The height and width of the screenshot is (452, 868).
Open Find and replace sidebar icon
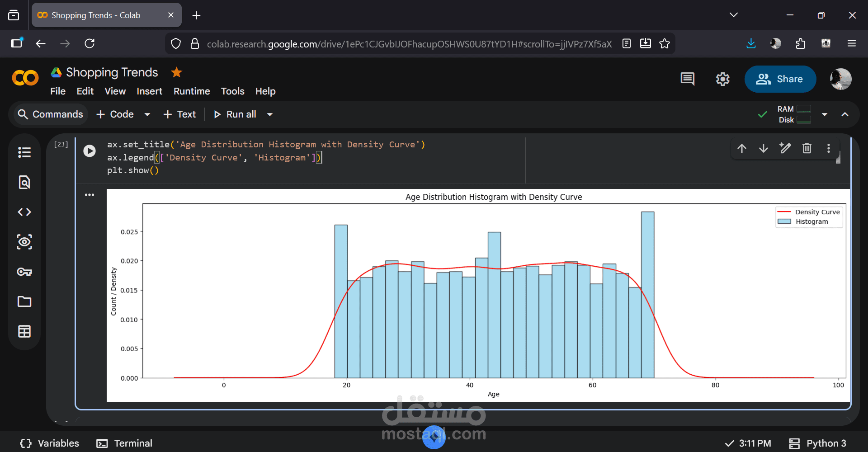[24, 182]
